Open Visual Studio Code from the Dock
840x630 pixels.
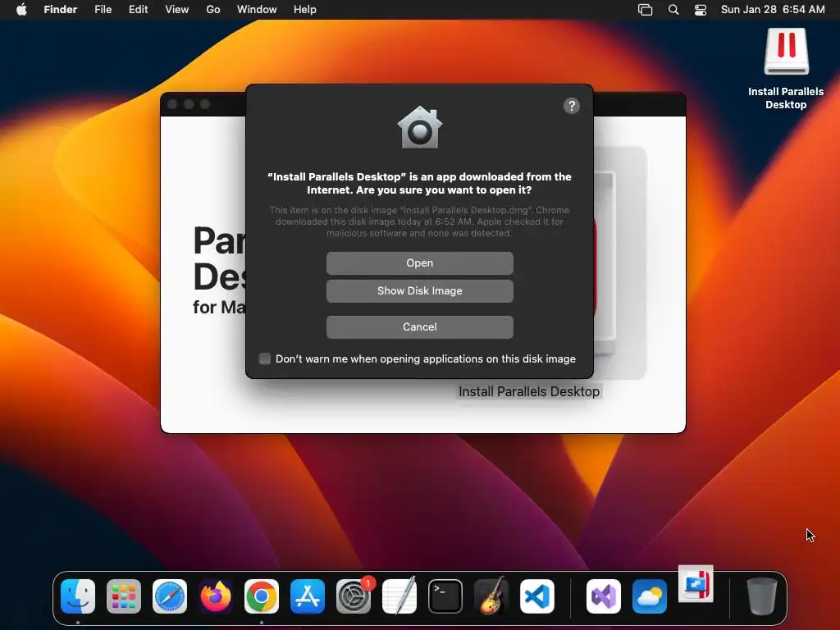point(537,596)
